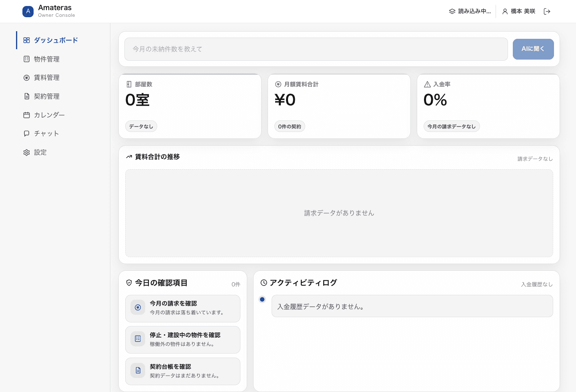This screenshot has height=392, width=576.
Task: Click the trend arrow icon beside 賃料合計の推移
Action: 129,157
